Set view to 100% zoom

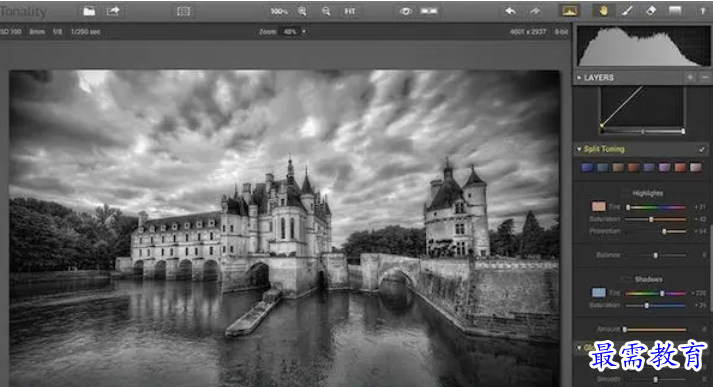coord(279,11)
